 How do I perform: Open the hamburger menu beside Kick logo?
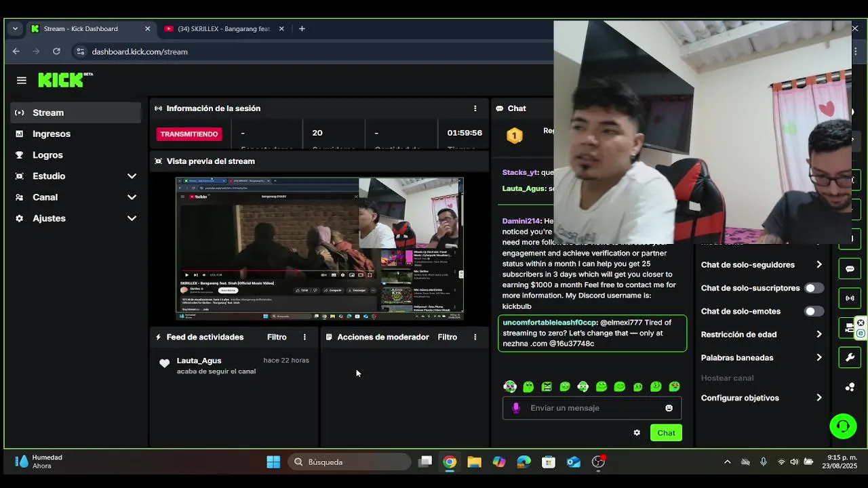pyautogui.click(x=22, y=80)
